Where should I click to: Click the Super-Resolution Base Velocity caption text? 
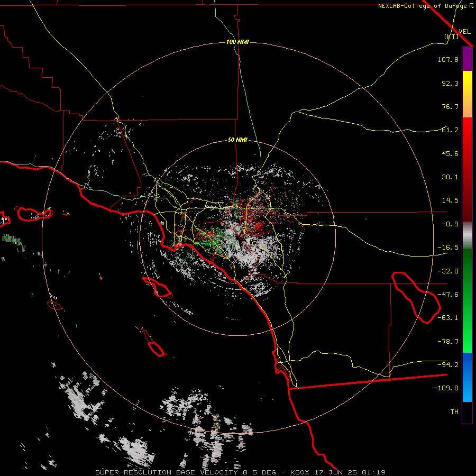(241, 472)
